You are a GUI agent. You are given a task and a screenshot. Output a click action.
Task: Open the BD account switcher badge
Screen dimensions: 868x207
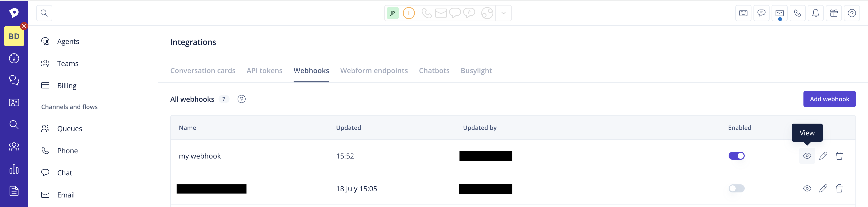coord(14,36)
